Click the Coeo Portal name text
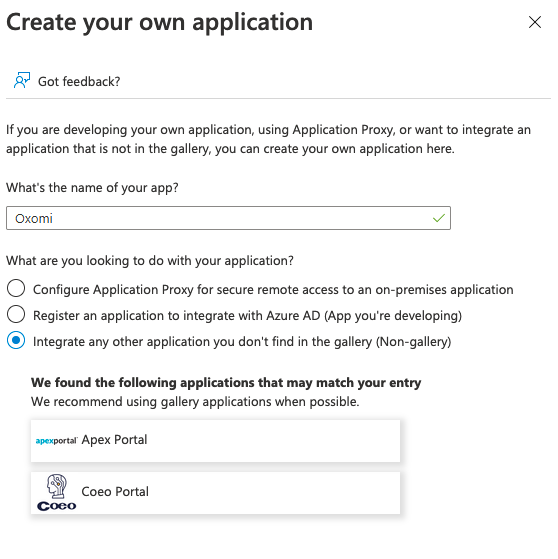 pyautogui.click(x=115, y=492)
